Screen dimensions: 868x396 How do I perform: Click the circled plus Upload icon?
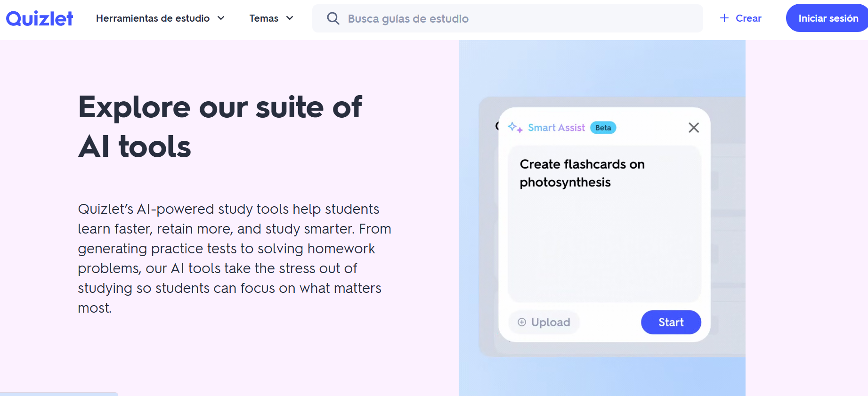522,322
